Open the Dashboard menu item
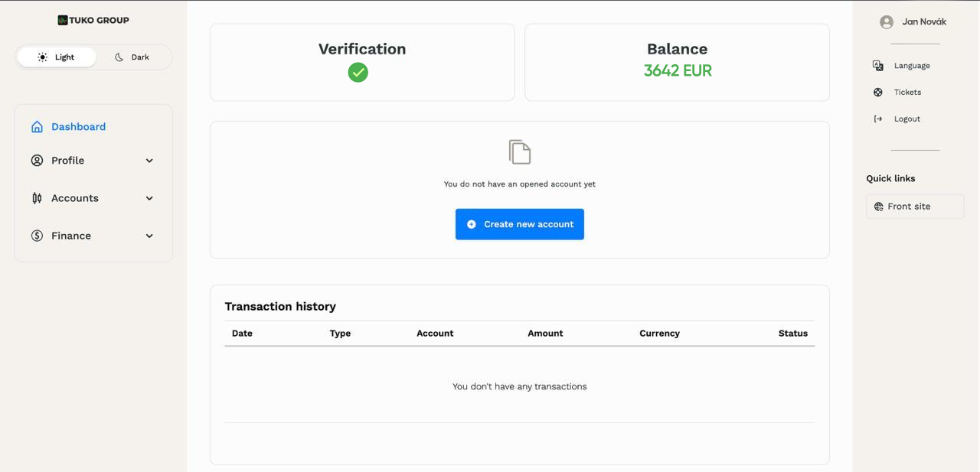The image size is (980, 472). 78,127
